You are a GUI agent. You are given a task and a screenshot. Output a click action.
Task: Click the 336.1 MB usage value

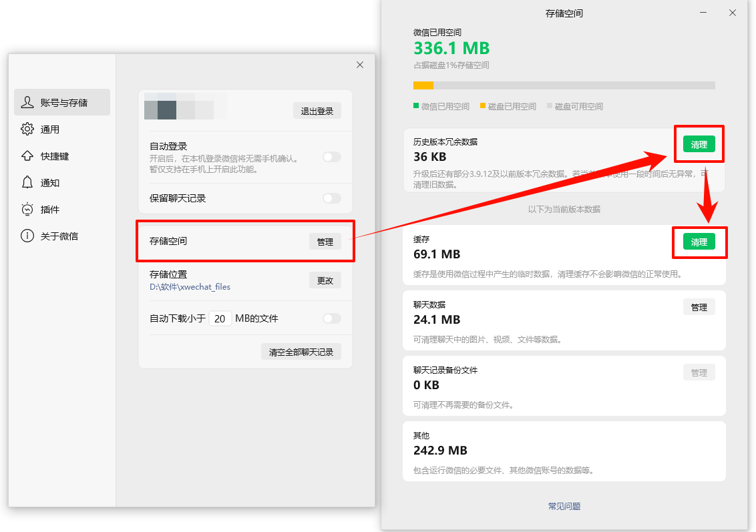click(451, 48)
